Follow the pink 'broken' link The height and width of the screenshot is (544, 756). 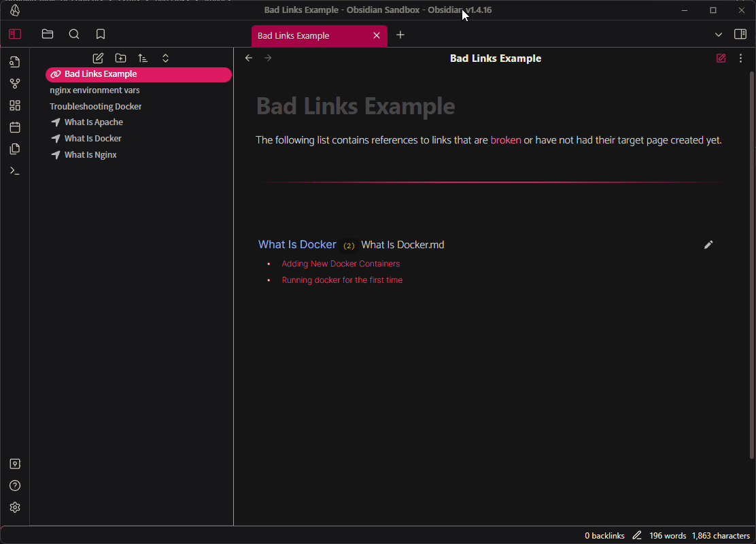[x=506, y=140]
